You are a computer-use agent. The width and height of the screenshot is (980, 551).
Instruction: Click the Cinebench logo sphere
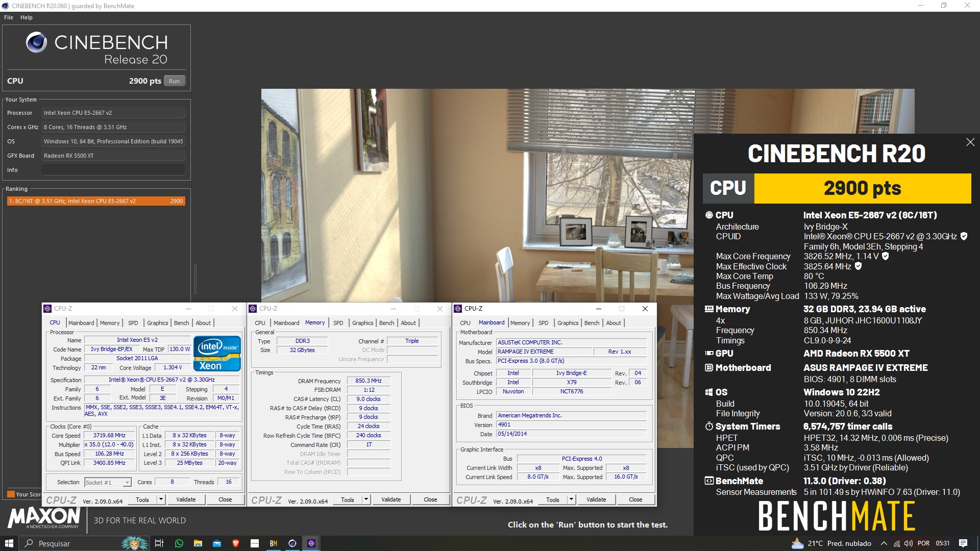36,42
